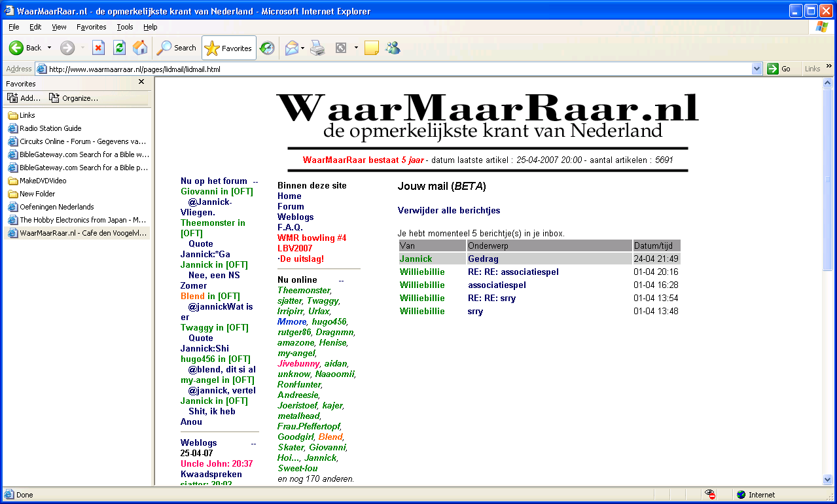837x504 pixels.
Task: Toggle Favorites pane with star button
Action: click(x=228, y=48)
